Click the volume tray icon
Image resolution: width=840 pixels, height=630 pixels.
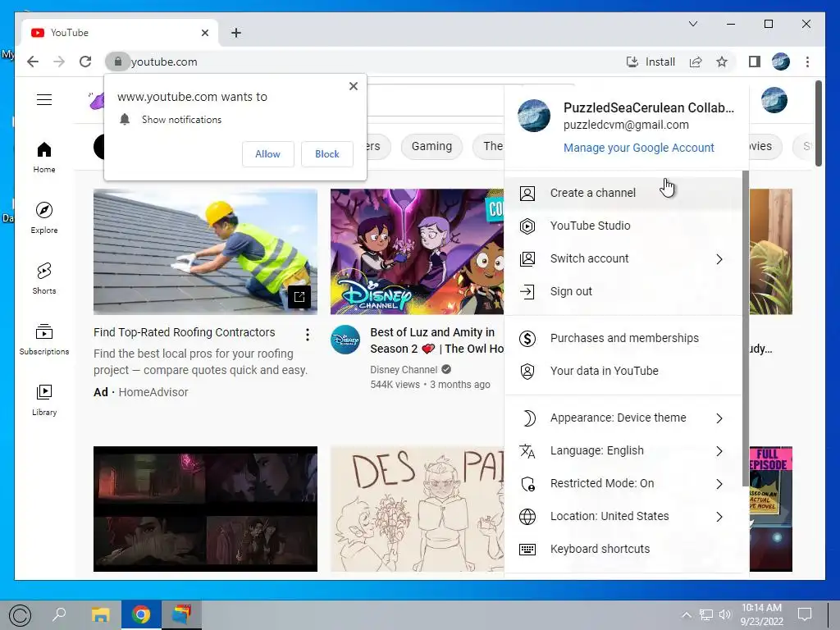725,614
